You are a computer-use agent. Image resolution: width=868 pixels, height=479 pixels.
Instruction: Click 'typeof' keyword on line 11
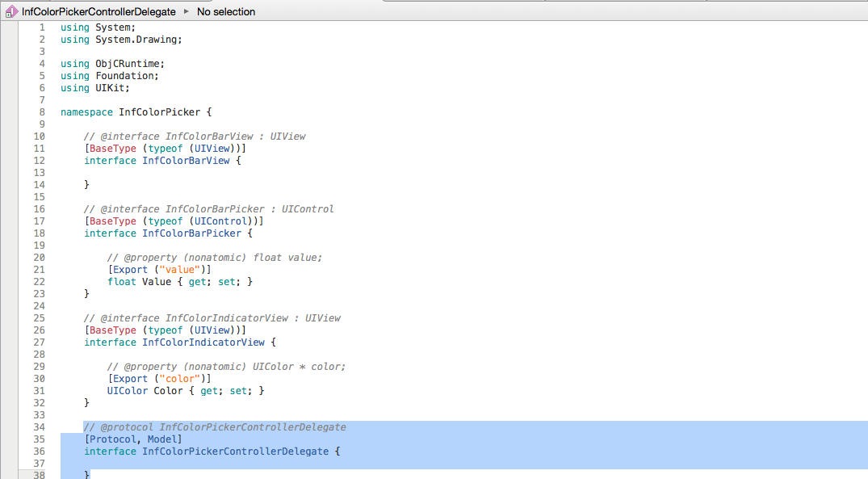pos(166,149)
